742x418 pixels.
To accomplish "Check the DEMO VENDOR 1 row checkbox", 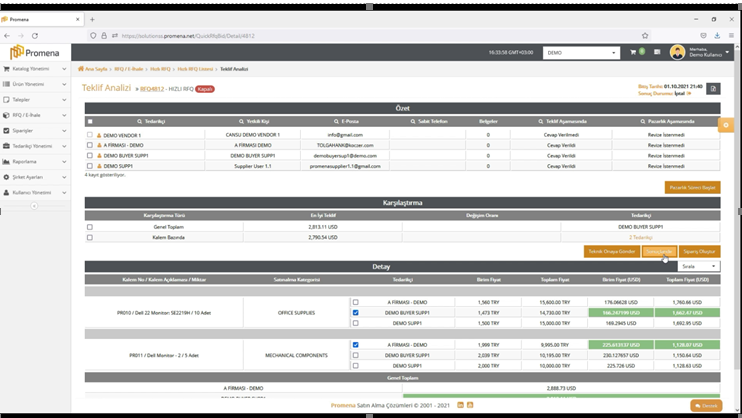I will click(x=90, y=135).
